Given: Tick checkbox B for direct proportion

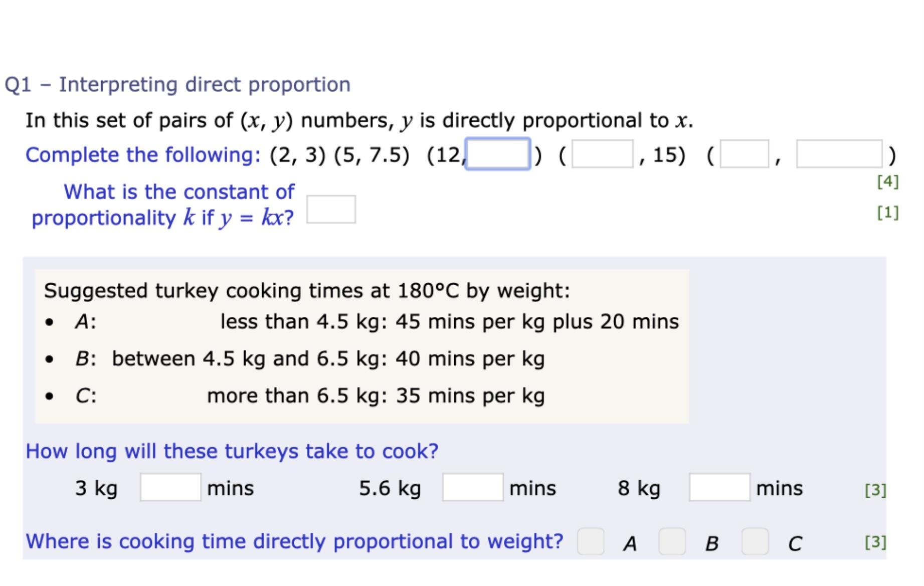Looking at the screenshot, I should pyautogui.click(x=672, y=542).
